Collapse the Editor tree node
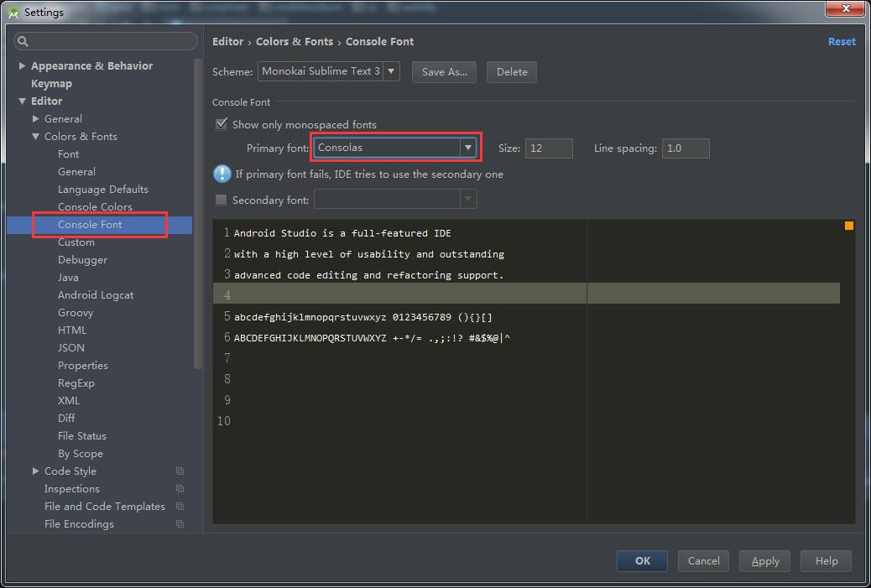Viewport: 871px width, 588px height. (x=21, y=101)
